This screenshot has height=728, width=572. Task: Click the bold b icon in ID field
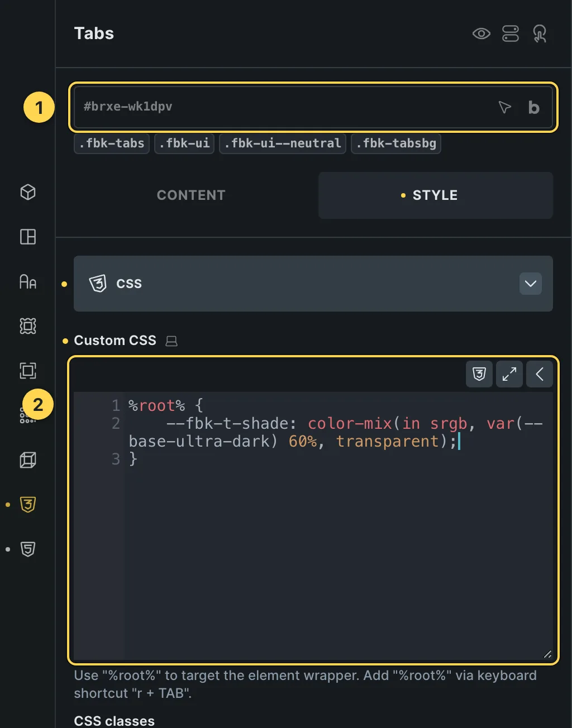[x=534, y=107]
